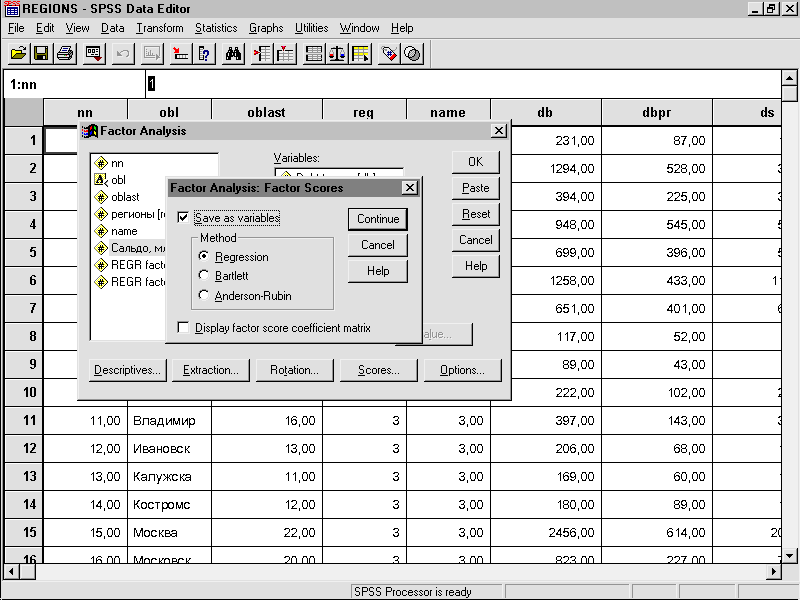
Task: Click the cell editor input field
Action: (463, 84)
